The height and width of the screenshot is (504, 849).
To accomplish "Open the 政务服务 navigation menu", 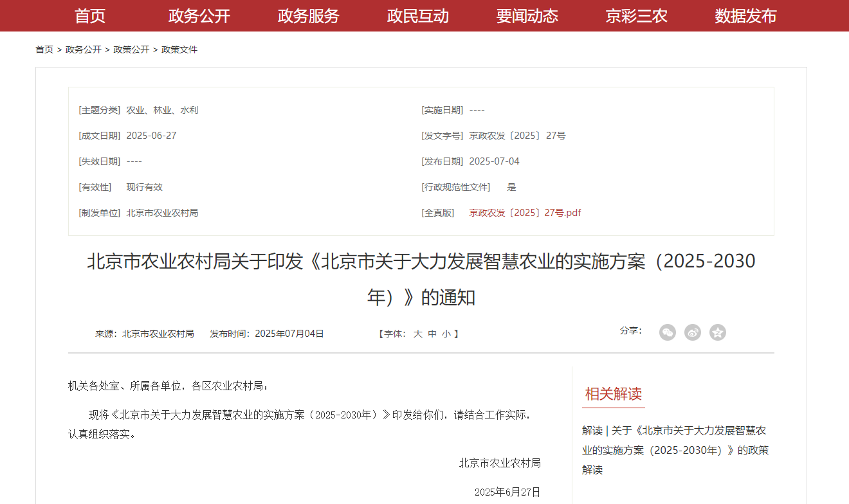I will 309,16.
